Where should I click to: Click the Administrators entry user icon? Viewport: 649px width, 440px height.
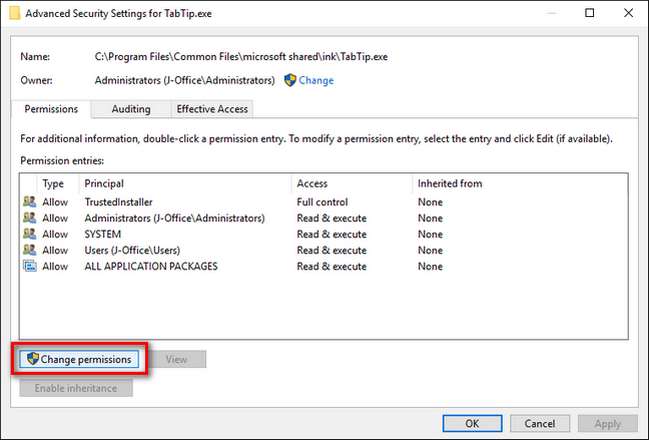tap(28, 218)
